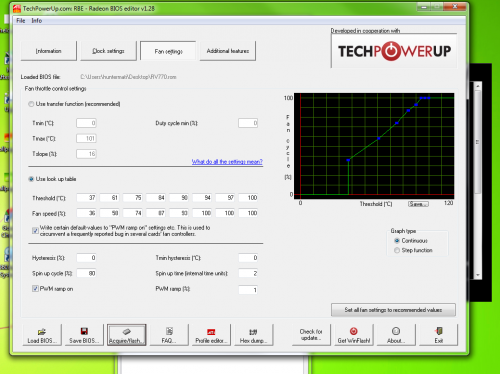
Task: Open Acquire/flash dialog
Action: click(127, 335)
